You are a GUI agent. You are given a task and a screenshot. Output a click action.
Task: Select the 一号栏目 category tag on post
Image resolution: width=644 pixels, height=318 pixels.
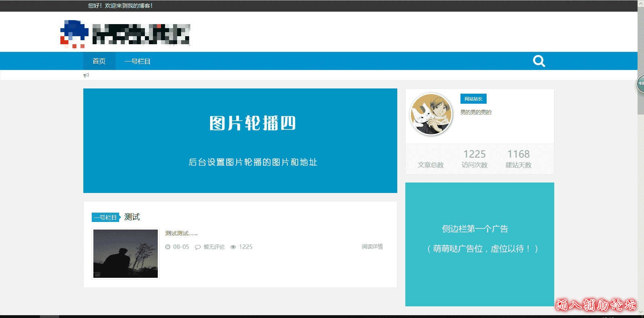click(105, 217)
